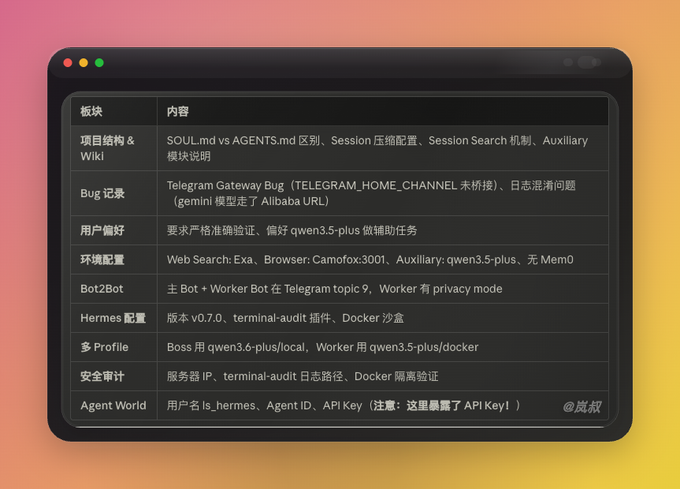Select the 内容 column header
The width and height of the screenshot is (680, 489).
pyautogui.click(x=178, y=111)
